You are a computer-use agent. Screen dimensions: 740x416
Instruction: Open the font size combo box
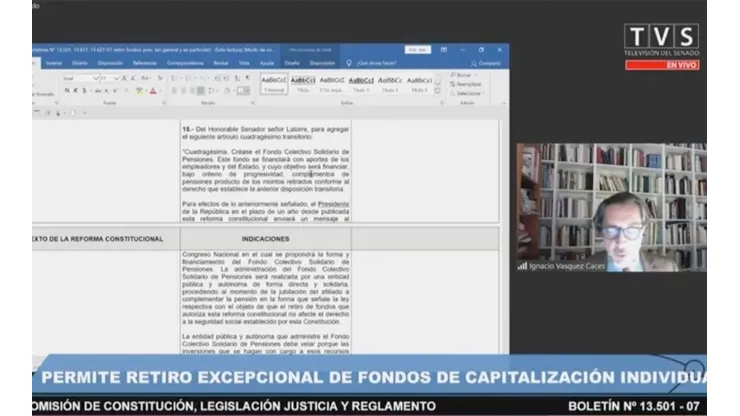(x=109, y=78)
